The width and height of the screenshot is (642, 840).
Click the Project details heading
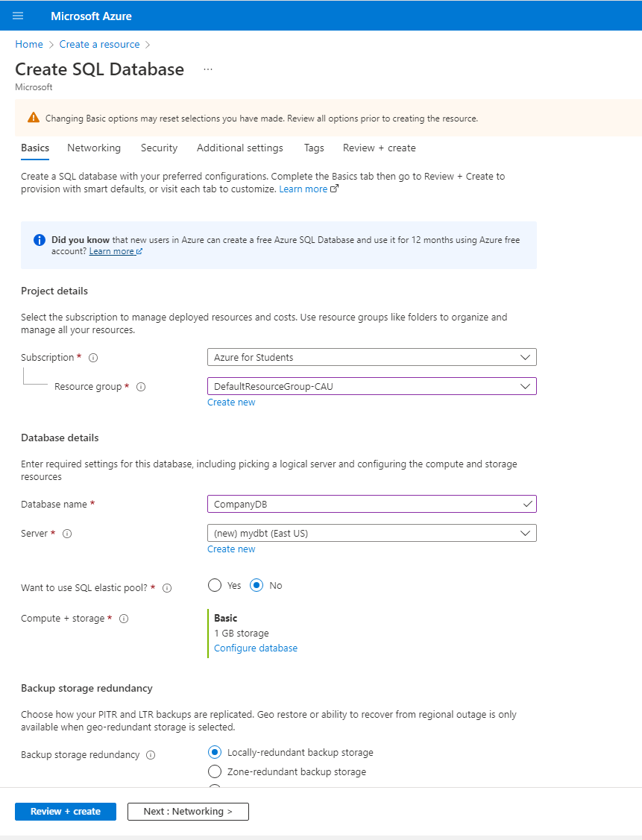tap(54, 291)
